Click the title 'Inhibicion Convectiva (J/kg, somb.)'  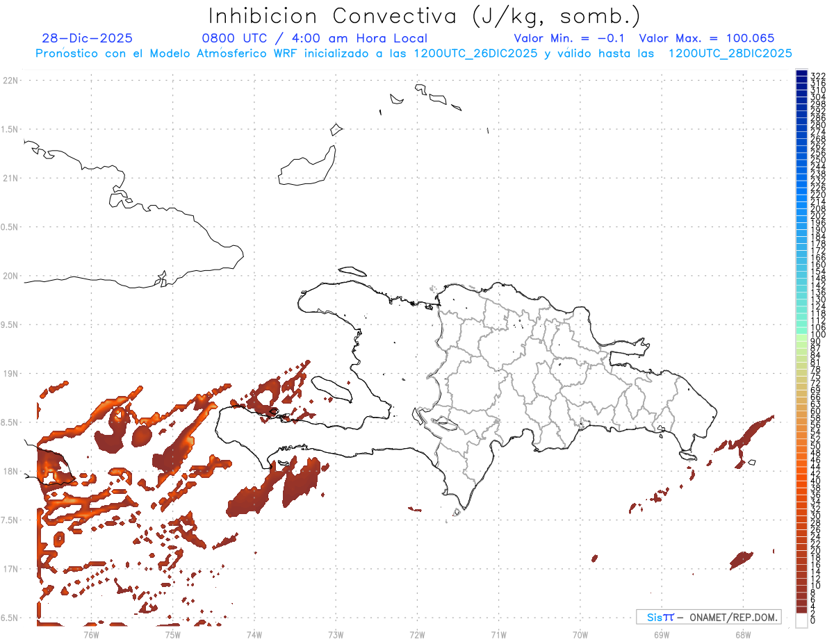[425, 16]
